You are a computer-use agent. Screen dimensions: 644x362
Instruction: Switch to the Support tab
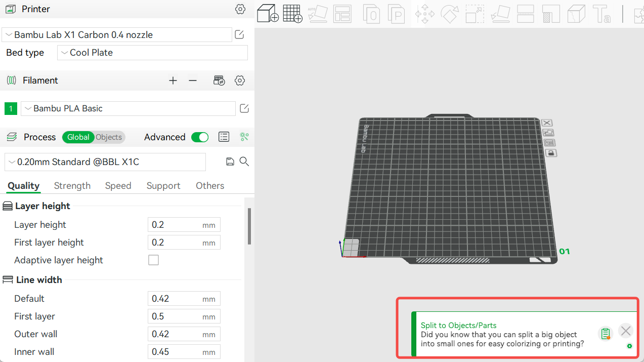[x=163, y=186]
